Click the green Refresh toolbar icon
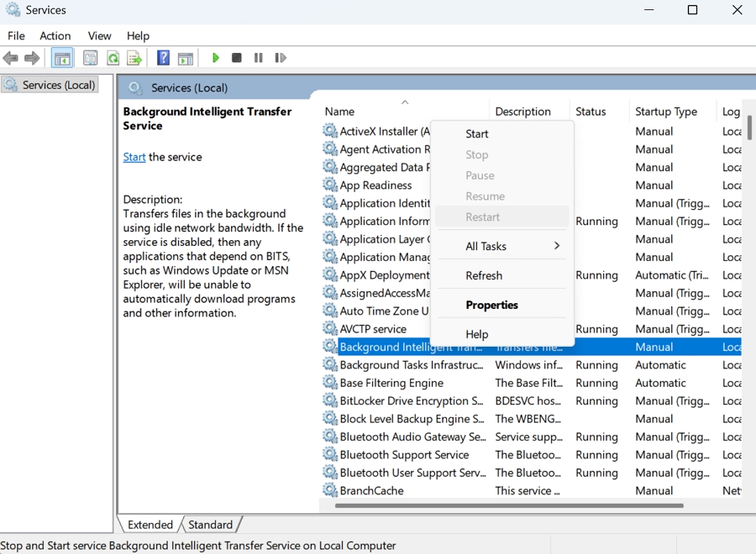756x554 pixels. [113, 58]
